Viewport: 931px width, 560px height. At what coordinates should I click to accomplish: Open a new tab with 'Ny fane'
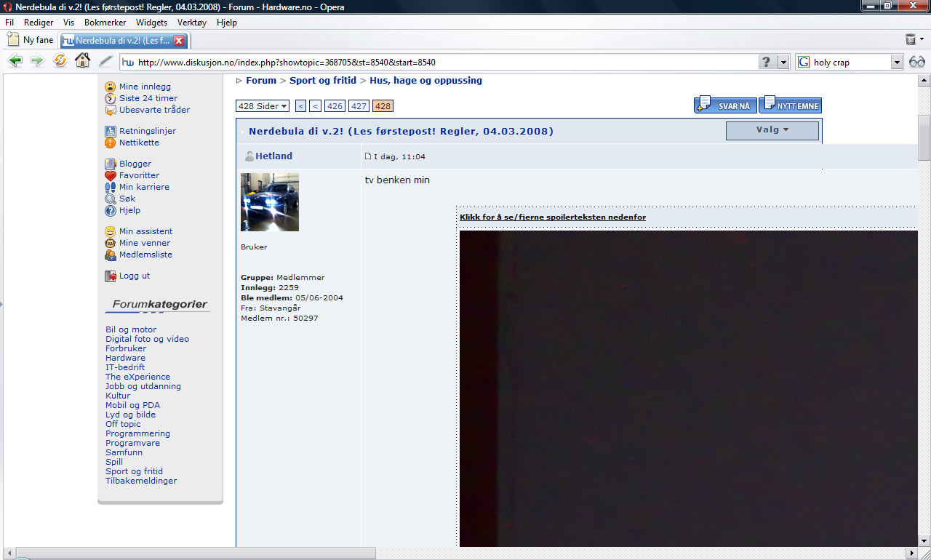point(31,40)
